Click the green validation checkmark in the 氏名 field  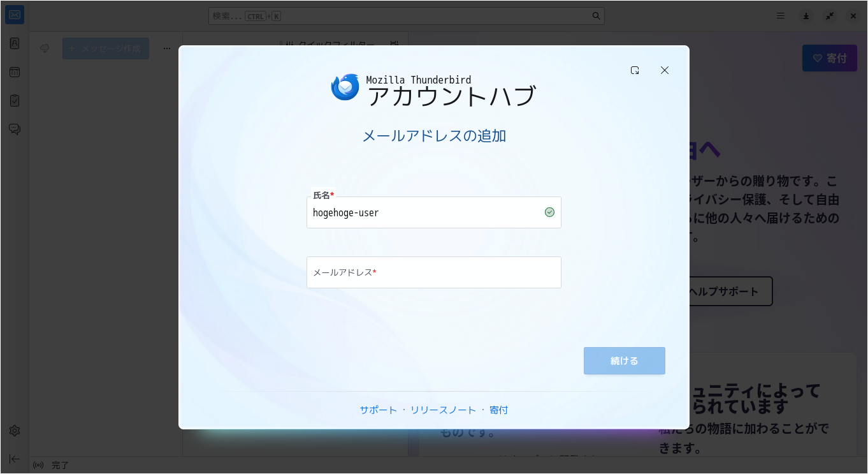click(x=549, y=212)
